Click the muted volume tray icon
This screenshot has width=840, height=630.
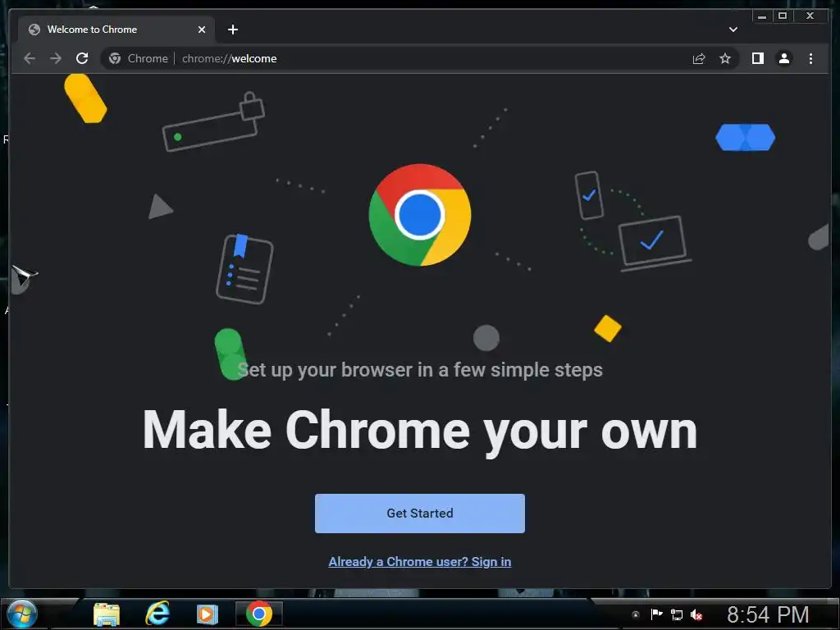pos(696,614)
